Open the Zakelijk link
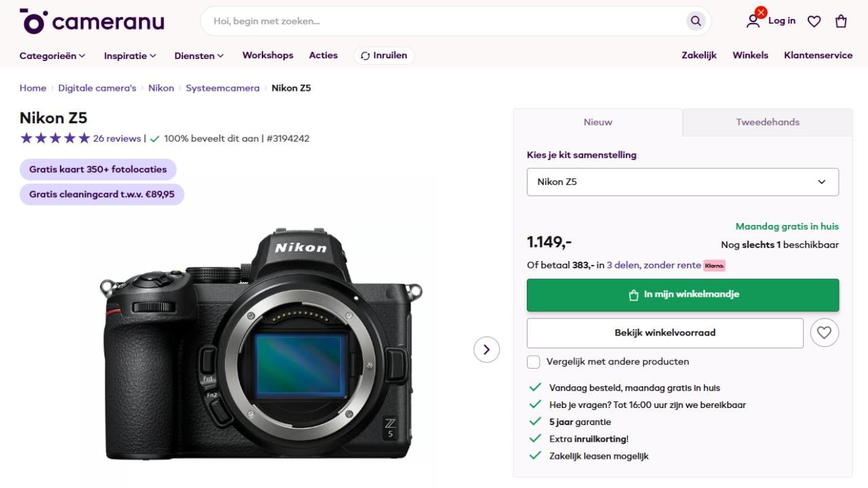Screen dimensions: 868x488 [x=699, y=56]
